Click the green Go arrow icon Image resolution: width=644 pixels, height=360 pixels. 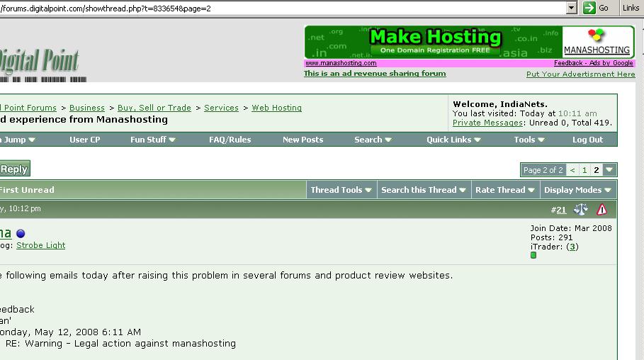click(x=589, y=8)
